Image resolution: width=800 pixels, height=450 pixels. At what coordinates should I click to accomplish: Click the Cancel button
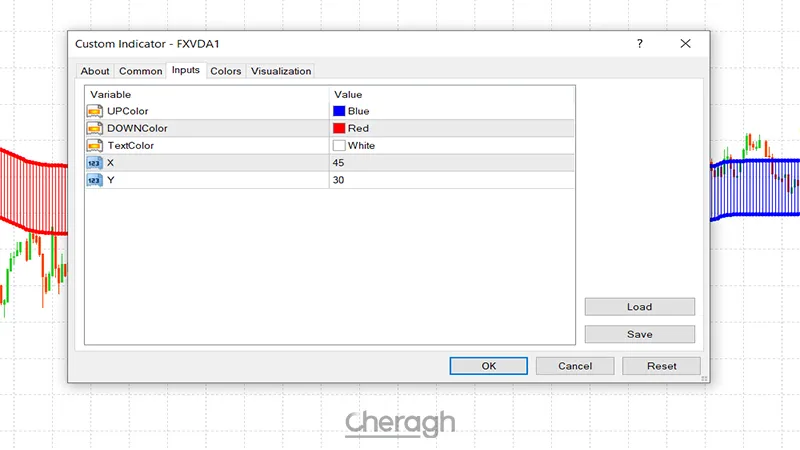click(x=575, y=366)
